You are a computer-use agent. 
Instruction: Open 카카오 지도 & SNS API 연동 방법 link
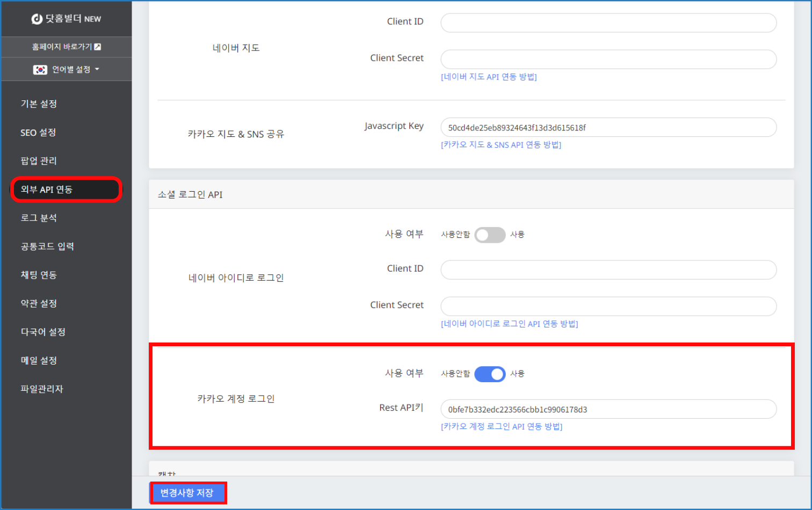click(x=501, y=145)
